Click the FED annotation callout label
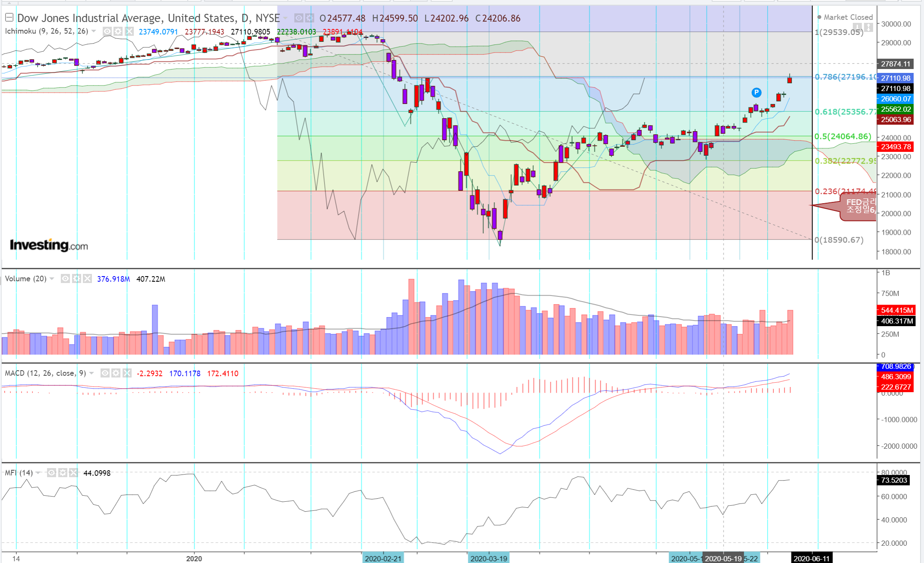Screen dimensions: 924x563 coord(859,207)
